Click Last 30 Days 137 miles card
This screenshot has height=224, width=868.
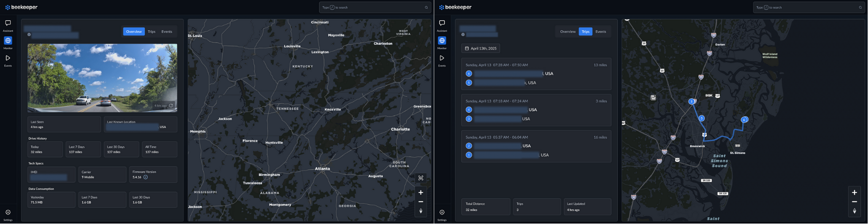[x=122, y=149]
